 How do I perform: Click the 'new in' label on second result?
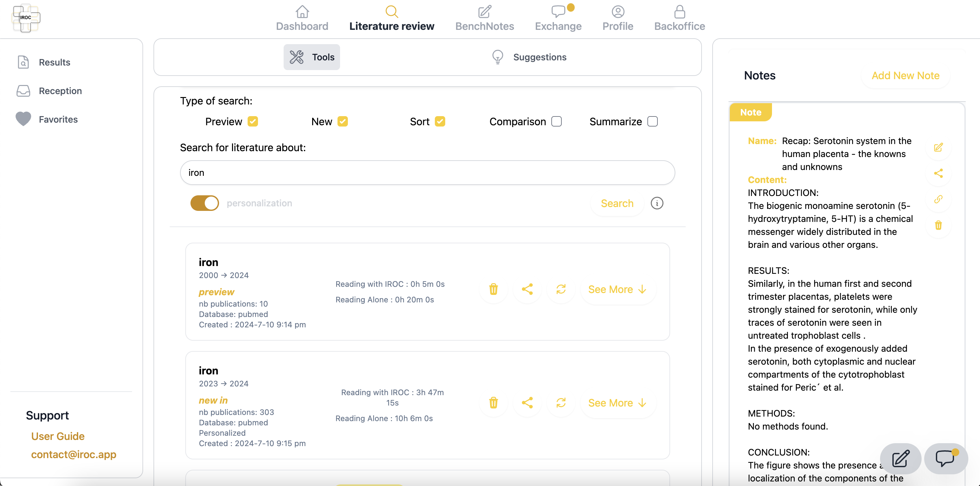click(x=213, y=400)
